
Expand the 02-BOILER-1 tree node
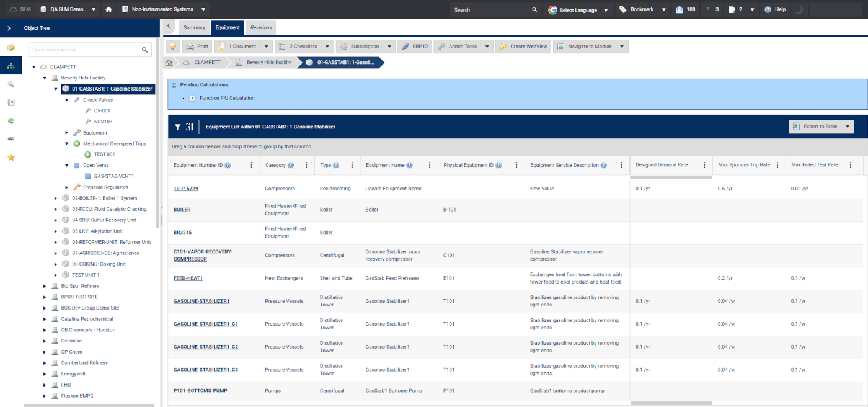click(56, 199)
